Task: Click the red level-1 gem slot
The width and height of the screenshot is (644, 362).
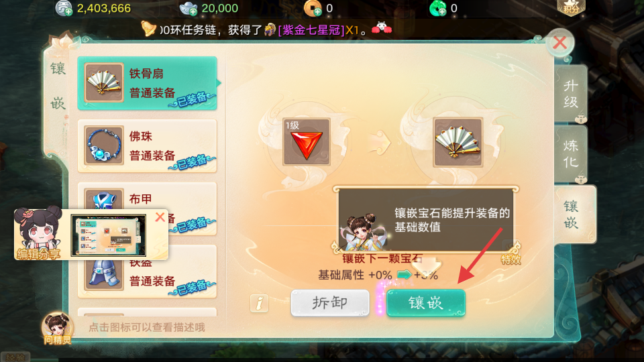Action: pyautogui.click(x=307, y=141)
